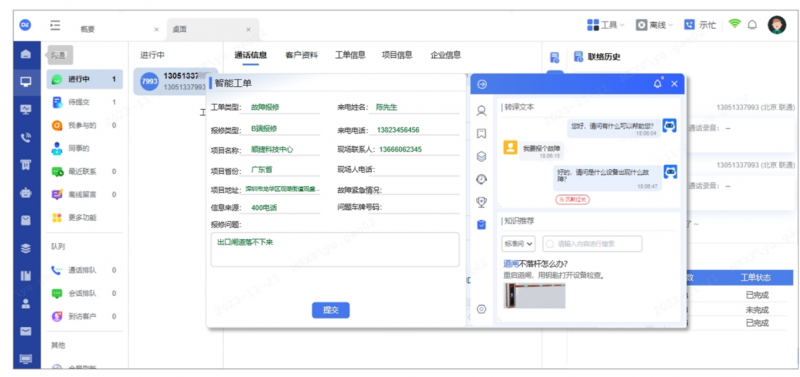The width and height of the screenshot is (800, 377).
Task: Open the knowledge category dropdown beside search
Action: (518, 244)
